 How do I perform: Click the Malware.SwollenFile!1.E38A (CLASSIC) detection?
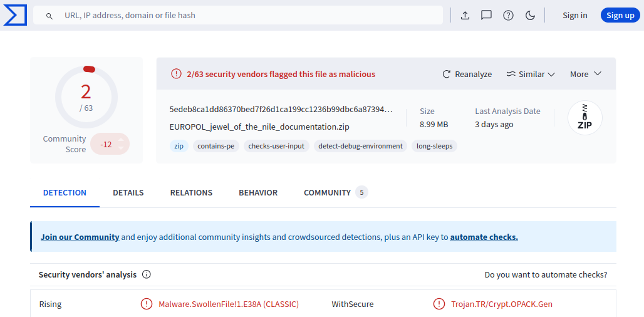click(229, 304)
